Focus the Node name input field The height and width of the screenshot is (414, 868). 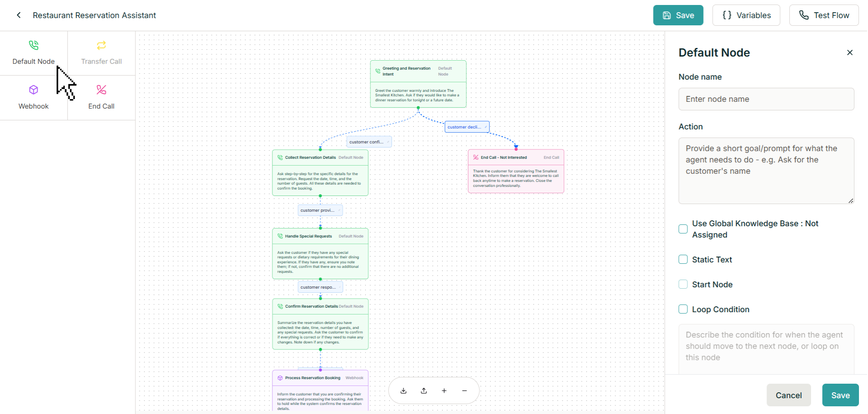(766, 99)
